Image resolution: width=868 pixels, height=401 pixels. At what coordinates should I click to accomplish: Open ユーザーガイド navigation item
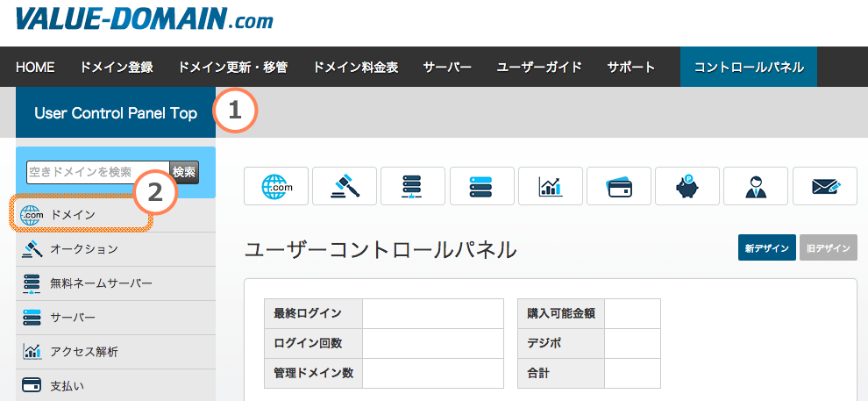pos(539,67)
